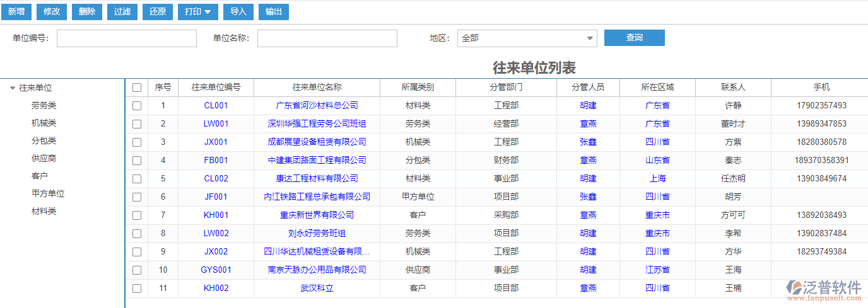Open the 张鑫 person link in row JX001
This screenshot has height=308, width=868.
click(x=588, y=142)
